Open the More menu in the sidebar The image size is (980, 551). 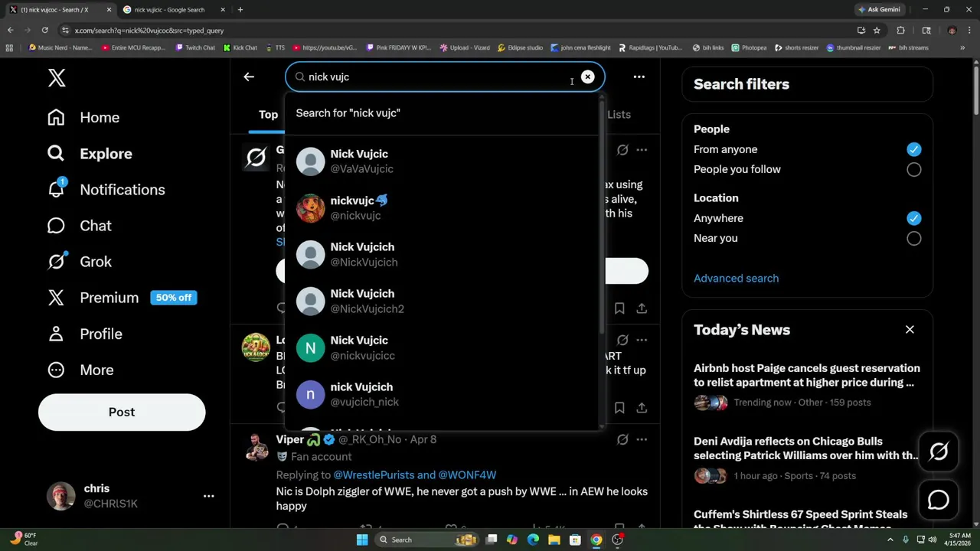pos(80,370)
